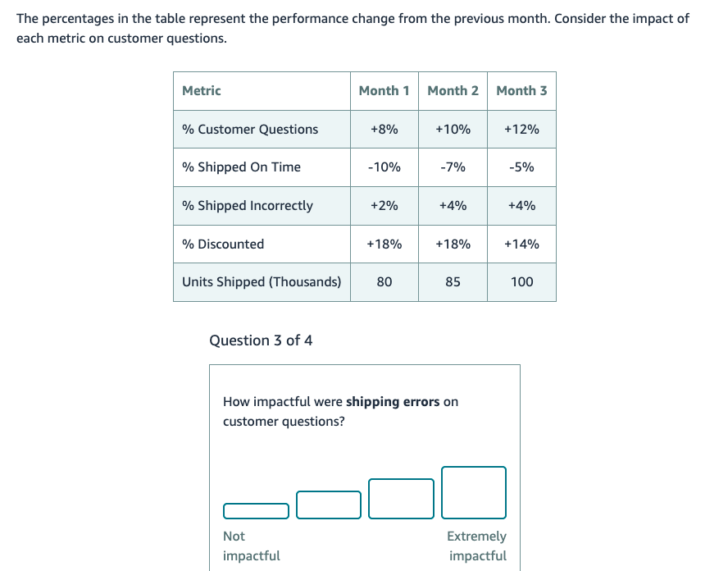The height and width of the screenshot is (571, 728).
Task: Click the '% Customer Questions' row label
Action: pos(248,129)
